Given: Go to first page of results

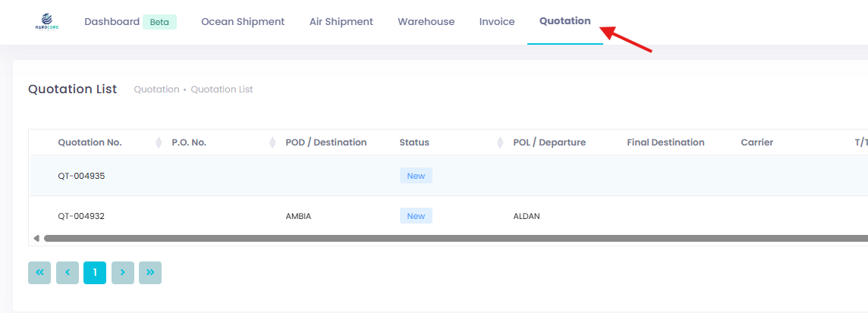Looking at the screenshot, I should [x=39, y=273].
